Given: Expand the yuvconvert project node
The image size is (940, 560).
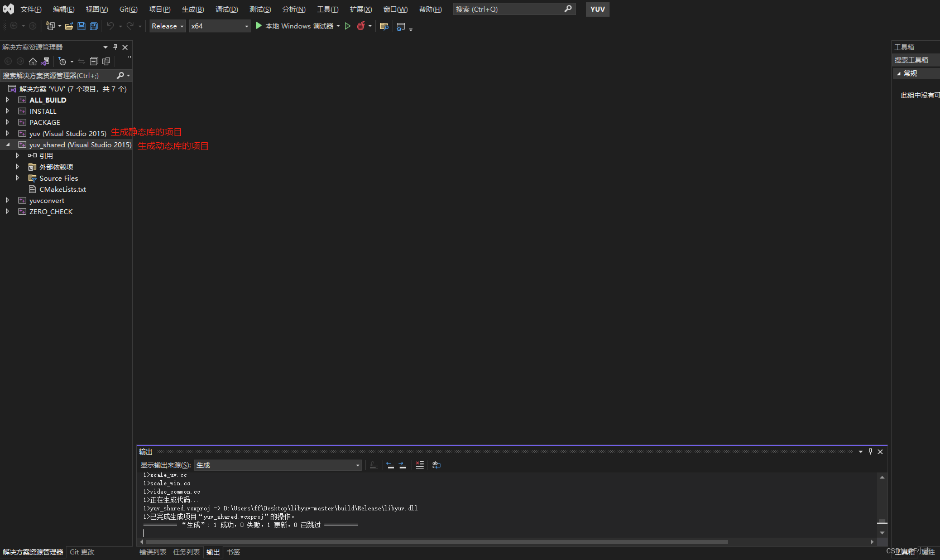Looking at the screenshot, I should (7, 200).
